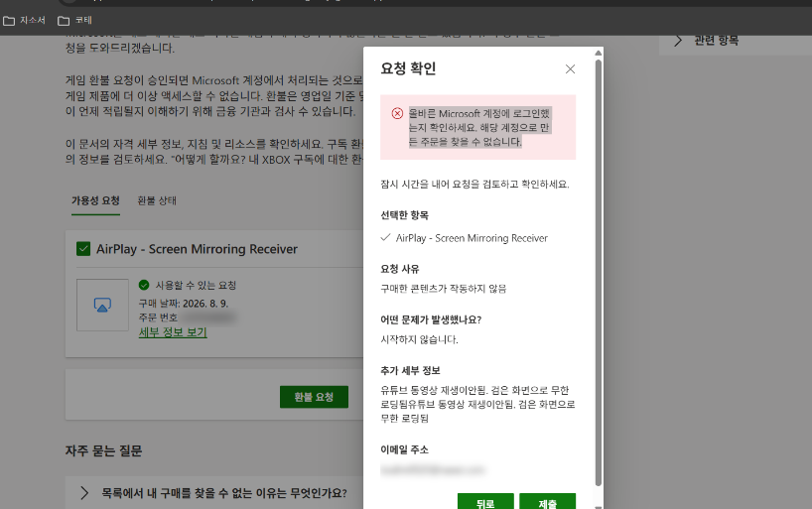Switch to the 가용성 요청 tab
This screenshot has height=509, width=812.
click(x=96, y=200)
